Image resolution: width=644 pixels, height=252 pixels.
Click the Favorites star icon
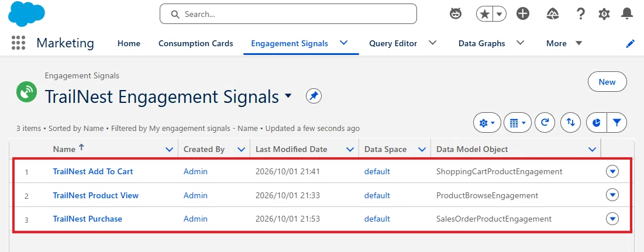(485, 15)
